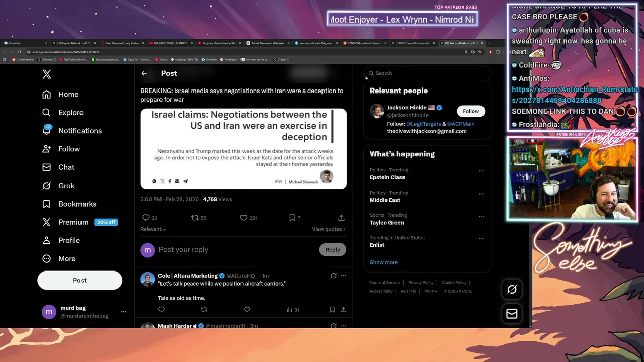Open the browser extensions puzzle icon
This screenshot has width=644, height=362.
498,52
